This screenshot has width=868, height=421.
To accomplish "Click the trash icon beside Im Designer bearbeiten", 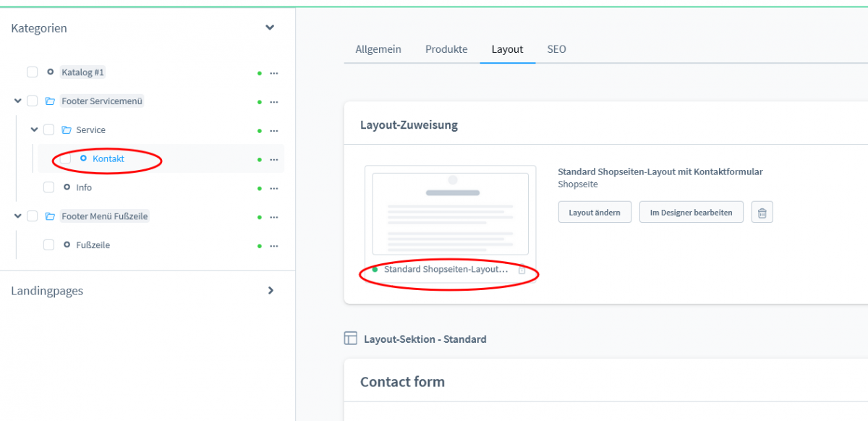I will coord(762,213).
